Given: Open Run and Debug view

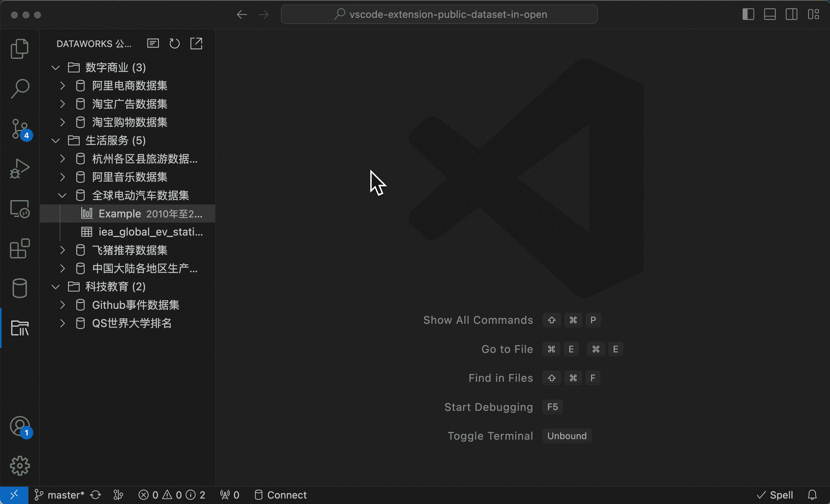Looking at the screenshot, I should pos(20,168).
